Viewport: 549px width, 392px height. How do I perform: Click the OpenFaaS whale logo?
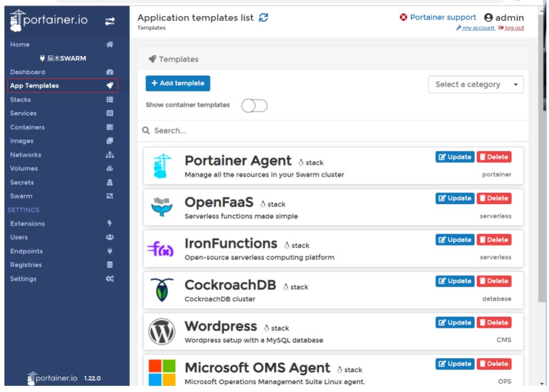click(x=162, y=207)
